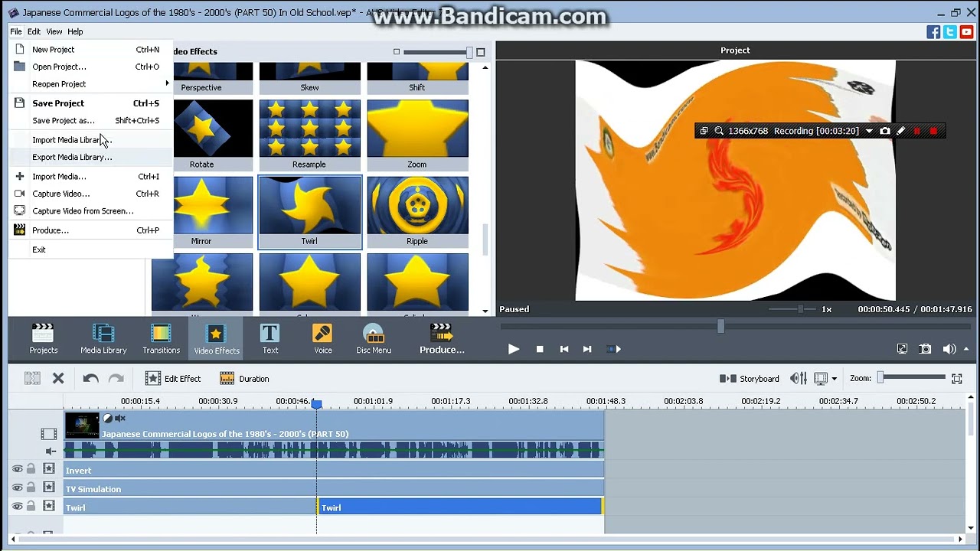Play the project preview
Viewport: 980px width, 551px height.
(514, 349)
